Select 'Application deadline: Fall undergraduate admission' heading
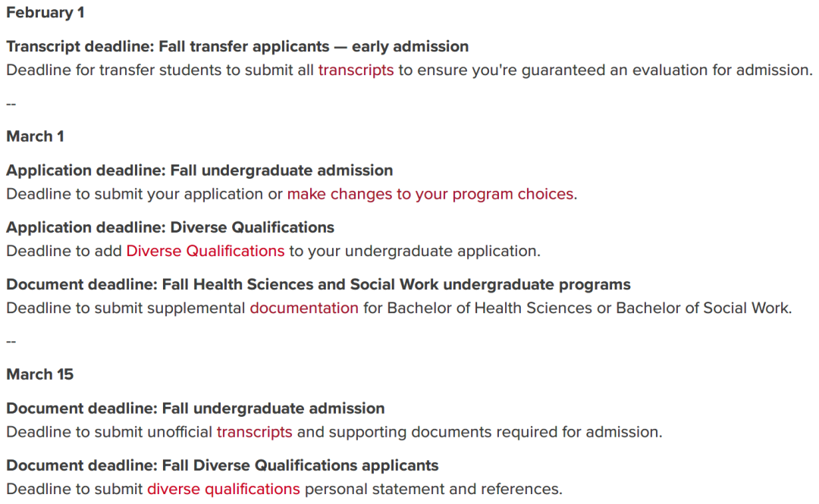The width and height of the screenshot is (819, 504). (x=199, y=171)
